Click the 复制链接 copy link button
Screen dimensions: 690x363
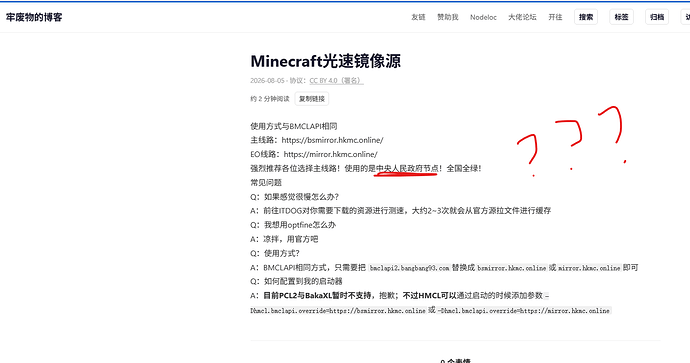pyautogui.click(x=312, y=99)
